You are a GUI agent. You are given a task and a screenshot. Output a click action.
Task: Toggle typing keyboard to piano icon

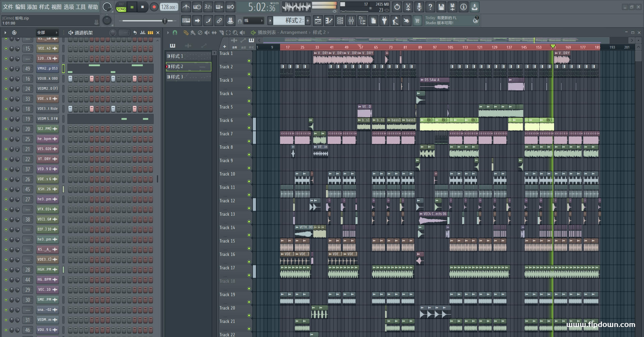pyautogui.click(x=186, y=21)
